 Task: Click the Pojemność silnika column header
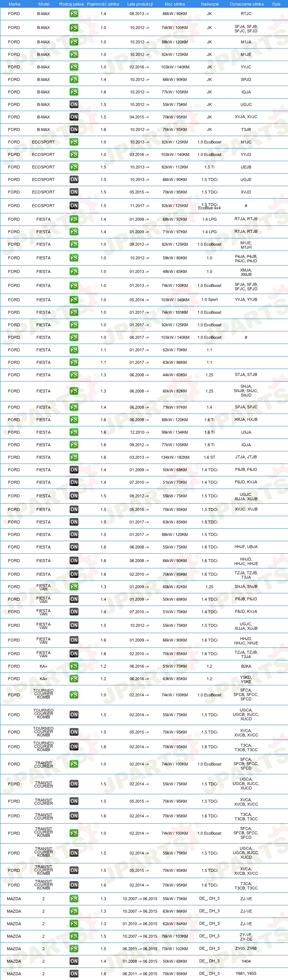[103, 4]
